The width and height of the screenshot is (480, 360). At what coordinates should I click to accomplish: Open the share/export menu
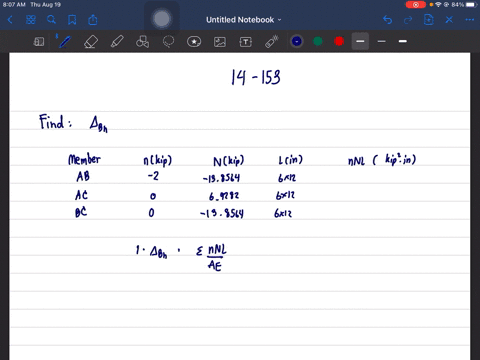click(93, 20)
